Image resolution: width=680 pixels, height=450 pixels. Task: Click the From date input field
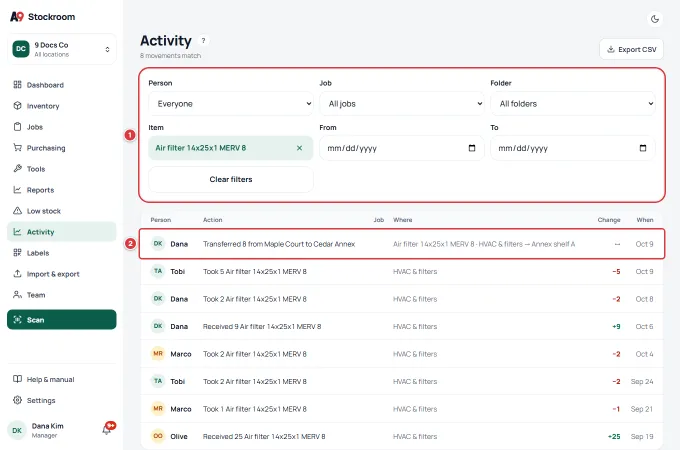(x=402, y=148)
